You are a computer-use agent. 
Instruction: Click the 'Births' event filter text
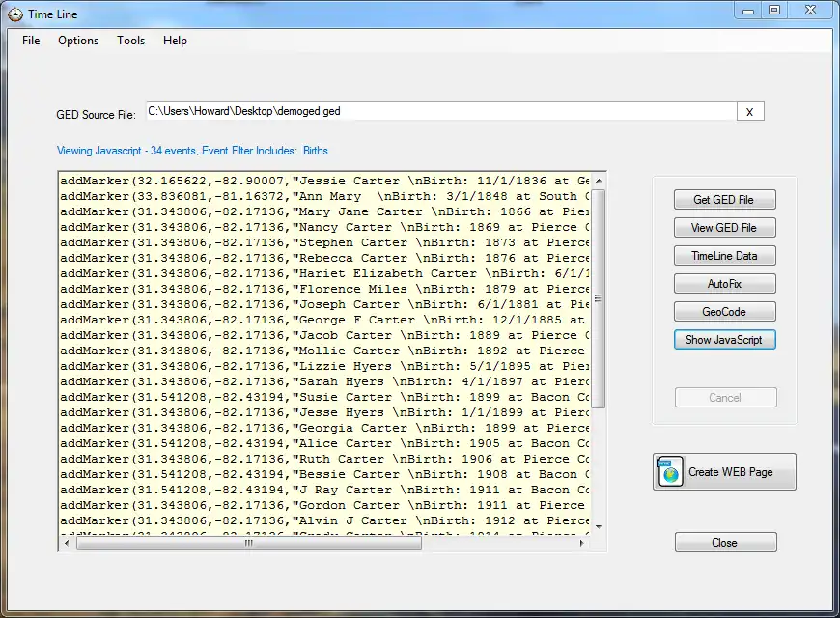[x=316, y=151]
